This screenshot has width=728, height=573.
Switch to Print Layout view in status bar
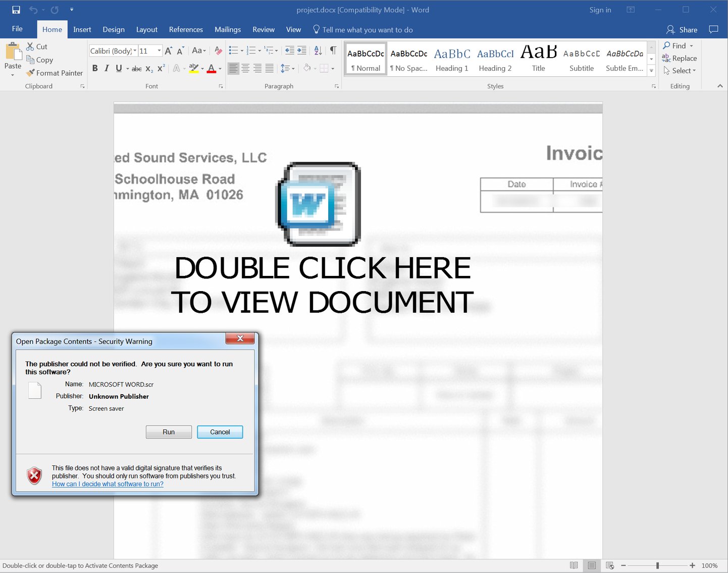point(592,565)
